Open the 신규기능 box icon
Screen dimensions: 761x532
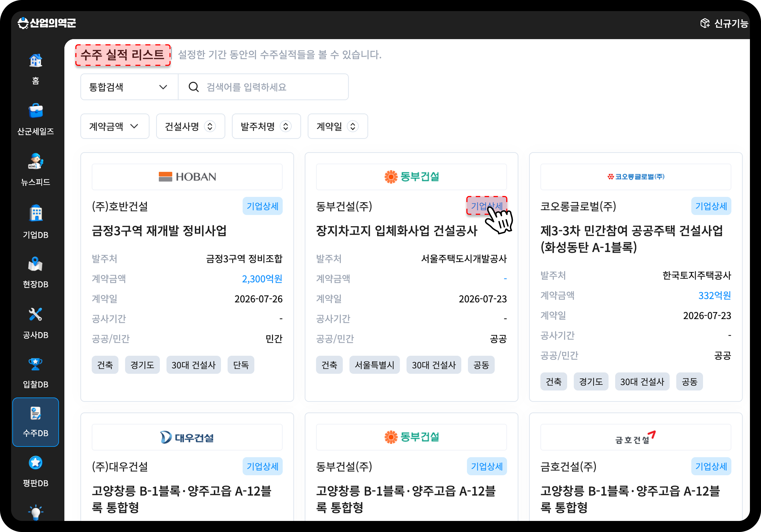pyautogui.click(x=705, y=23)
